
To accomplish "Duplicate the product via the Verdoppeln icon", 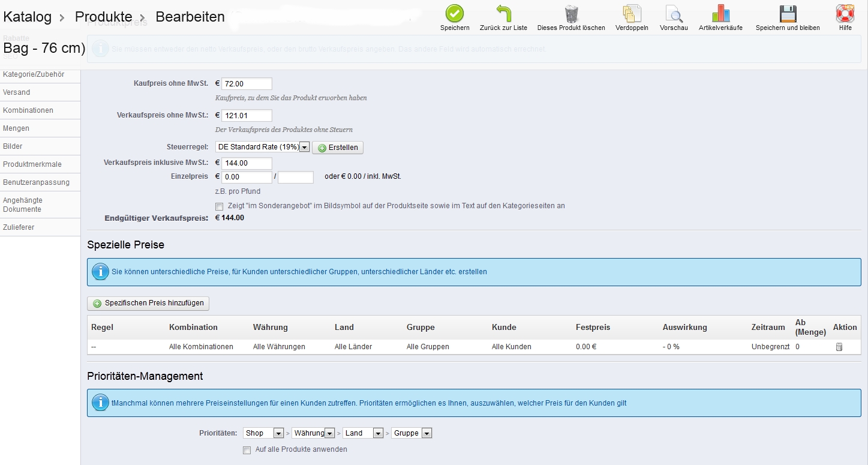I will pos(632,13).
